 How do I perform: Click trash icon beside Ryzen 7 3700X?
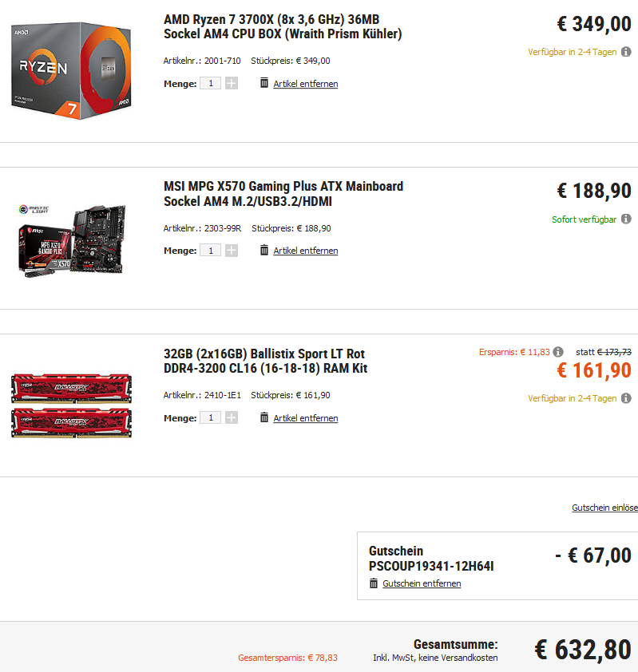[264, 83]
